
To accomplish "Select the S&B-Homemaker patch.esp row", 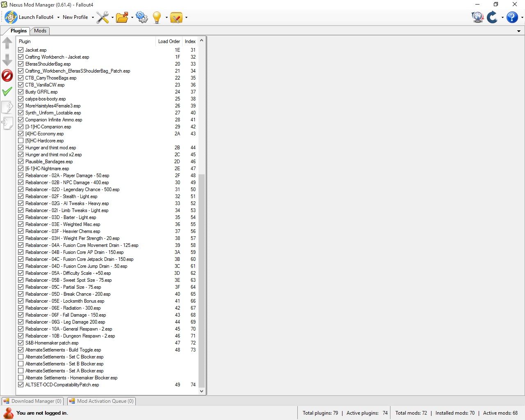I will (107, 343).
